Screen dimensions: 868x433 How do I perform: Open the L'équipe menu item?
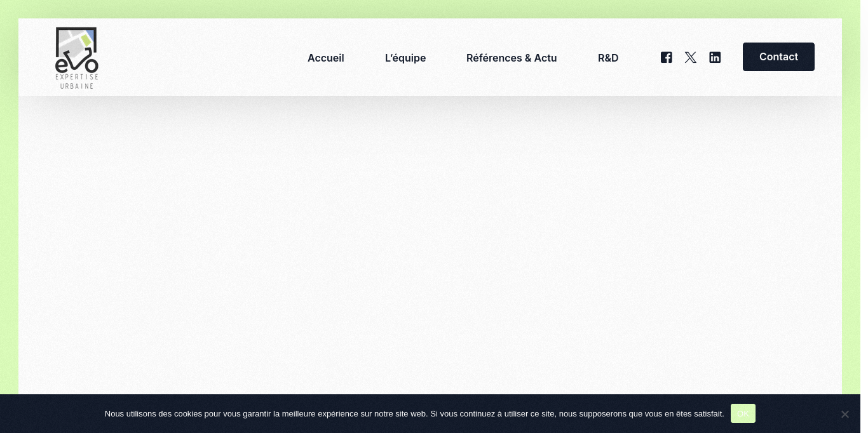[405, 58]
